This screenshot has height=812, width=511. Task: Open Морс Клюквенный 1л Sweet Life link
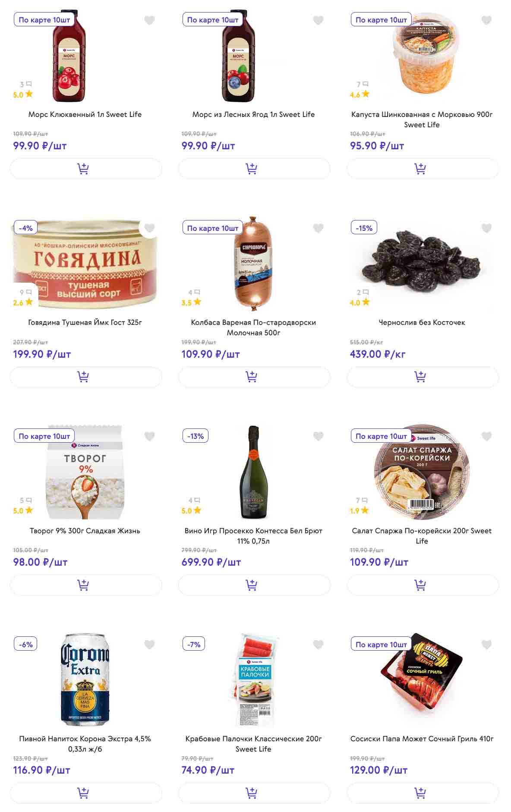click(x=85, y=114)
